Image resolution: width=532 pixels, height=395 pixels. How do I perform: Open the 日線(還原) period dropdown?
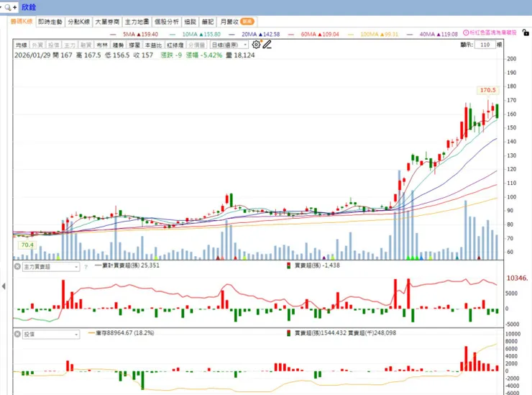(x=229, y=45)
